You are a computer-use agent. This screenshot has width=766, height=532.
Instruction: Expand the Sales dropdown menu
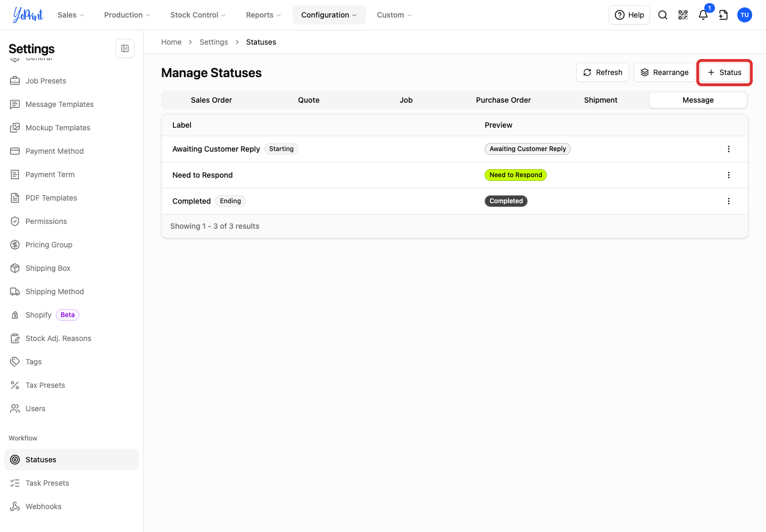71,15
